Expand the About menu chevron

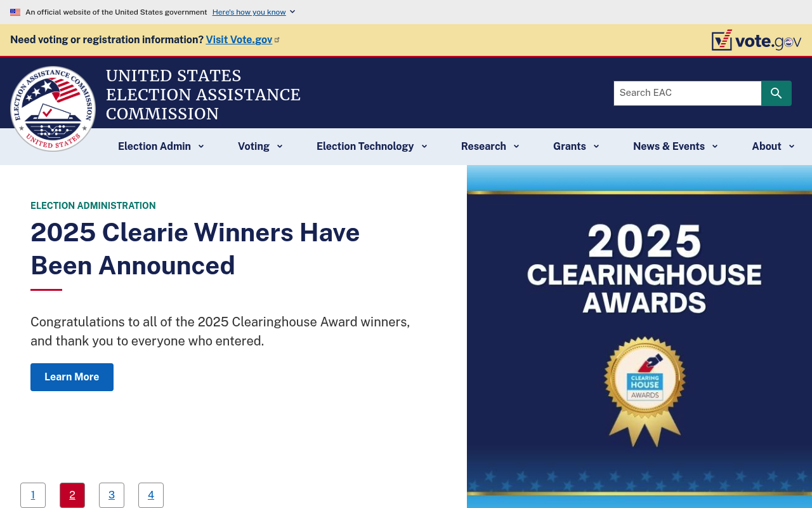pyautogui.click(x=792, y=147)
